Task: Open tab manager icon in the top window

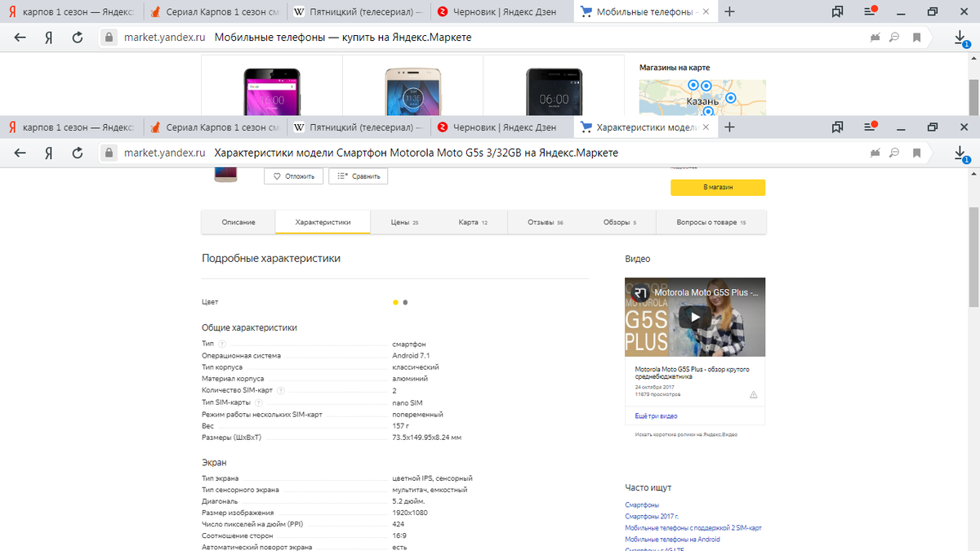Action: click(837, 12)
